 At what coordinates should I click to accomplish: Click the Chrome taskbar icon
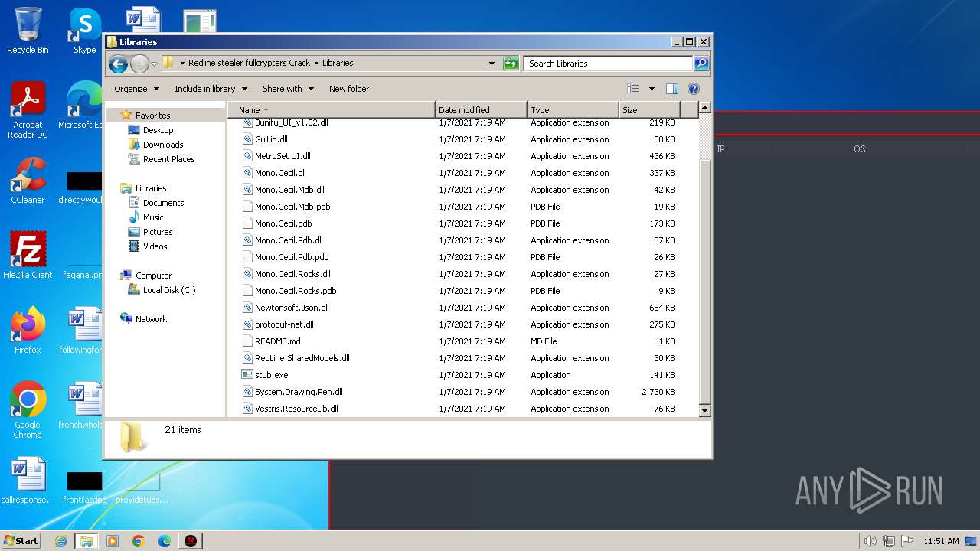tap(139, 541)
